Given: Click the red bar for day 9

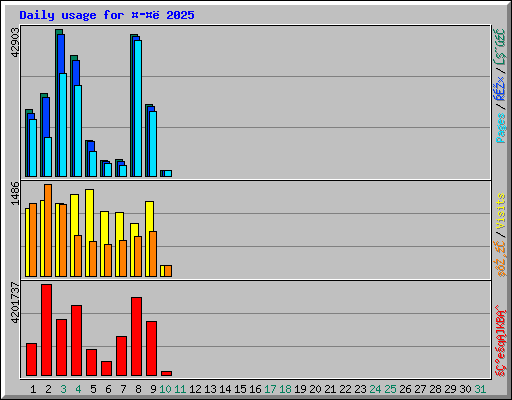Looking at the screenshot, I should click(x=152, y=349).
